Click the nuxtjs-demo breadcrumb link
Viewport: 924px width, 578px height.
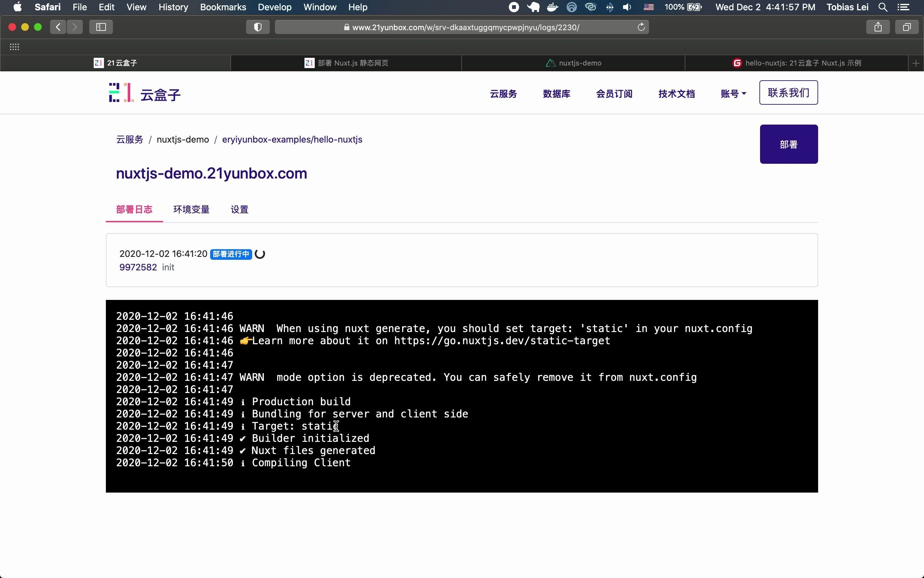(x=183, y=140)
